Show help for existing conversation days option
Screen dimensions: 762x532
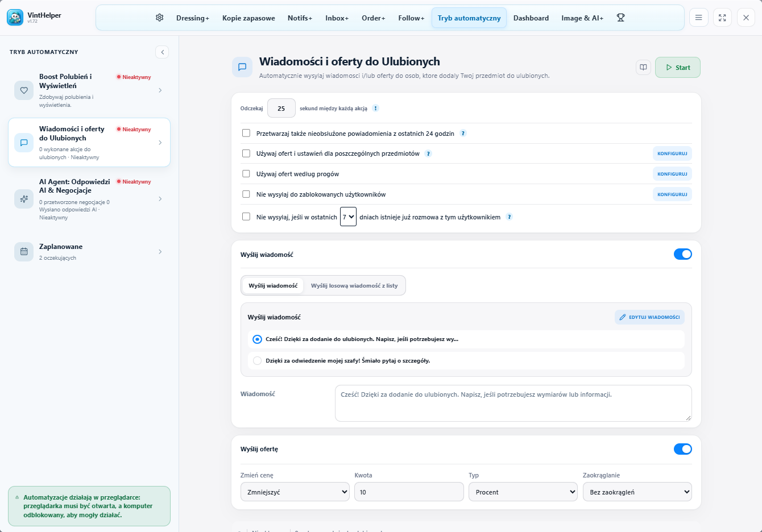click(x=509, y=217)
